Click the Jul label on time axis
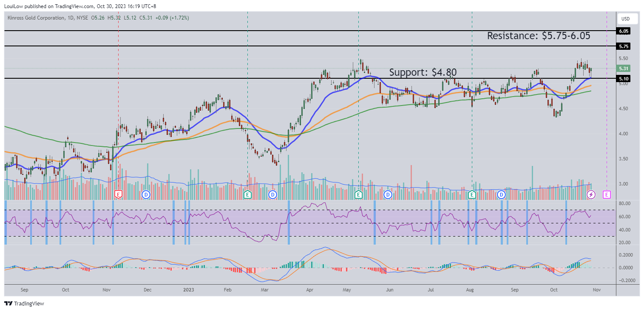The image size is (644, 311). coord(431,290)
